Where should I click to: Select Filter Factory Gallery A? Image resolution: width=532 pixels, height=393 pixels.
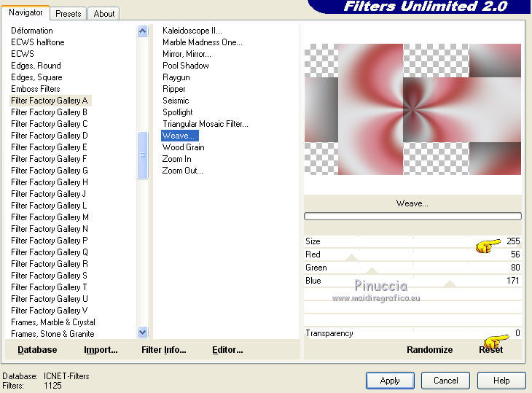50,101
